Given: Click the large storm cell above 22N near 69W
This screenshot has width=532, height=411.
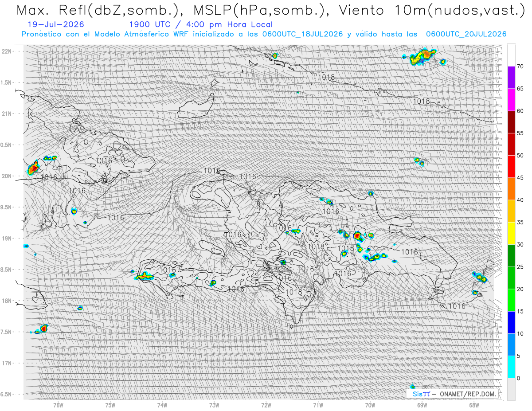Looking at the screenshot, I should (x=423, y=56).
